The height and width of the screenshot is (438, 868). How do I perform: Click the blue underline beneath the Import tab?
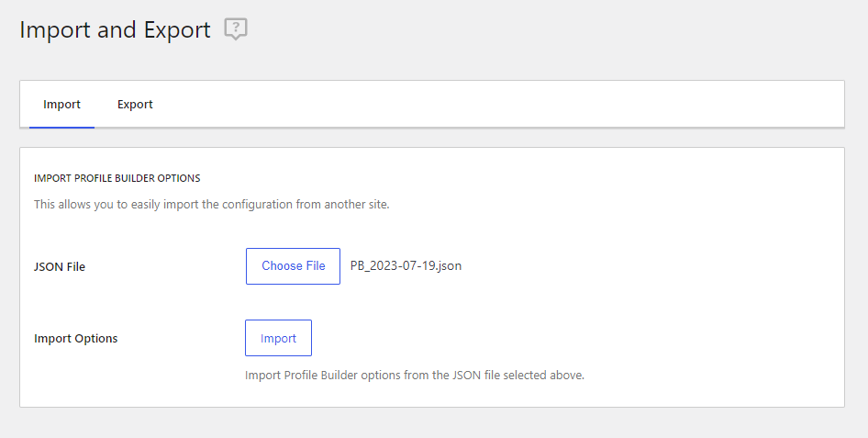pyautogui.click(x=61, y=128)
